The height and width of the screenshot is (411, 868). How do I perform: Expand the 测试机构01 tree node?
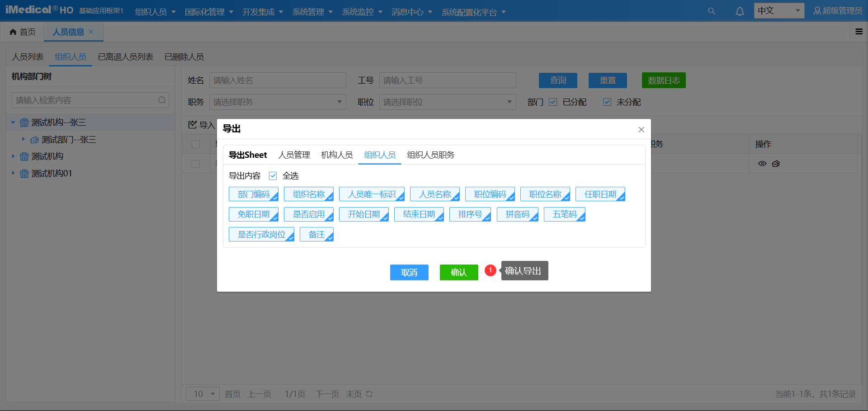point(13,173)
